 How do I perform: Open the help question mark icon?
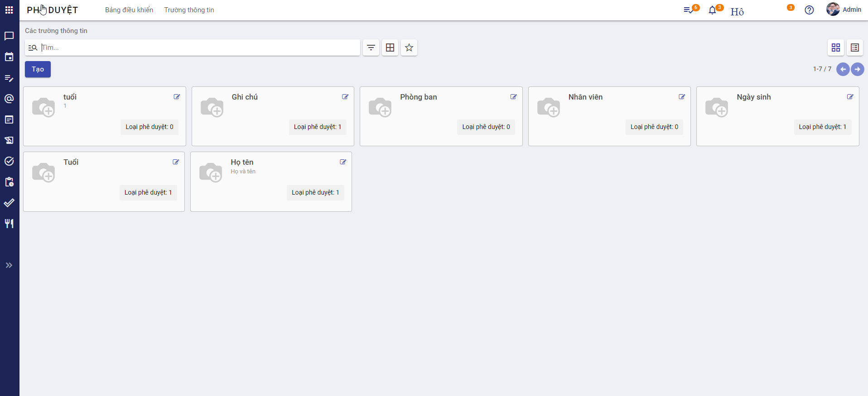pyautogui.click(x=809, y=10)
